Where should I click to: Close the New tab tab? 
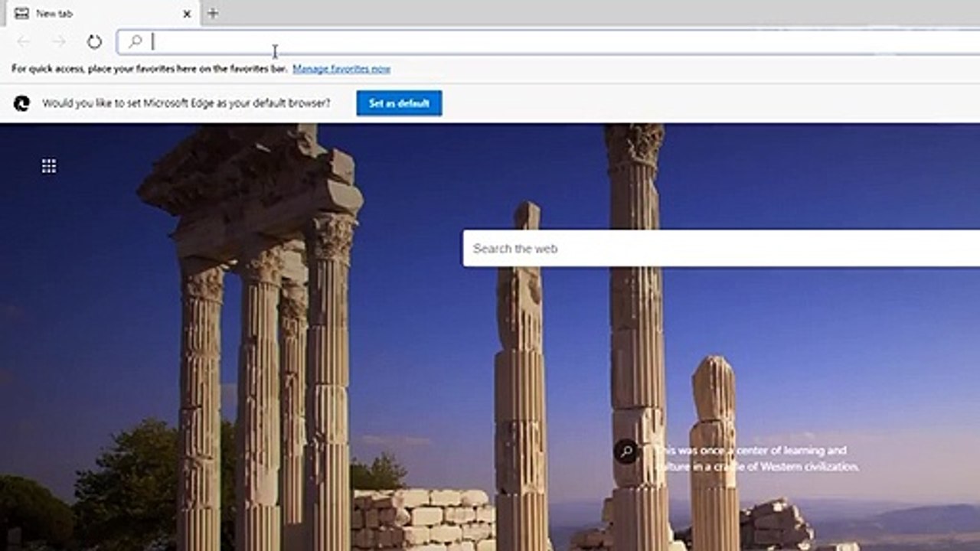point(187,14)
